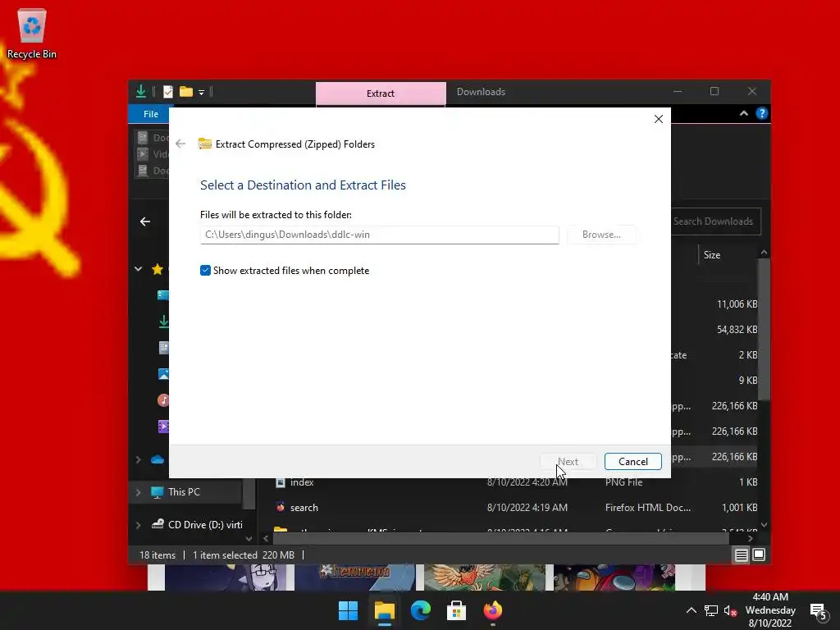The height and width of the screenshot is (630, 840).
Task: Click File Explorer on the taskbar
Action: click(384, 610)
